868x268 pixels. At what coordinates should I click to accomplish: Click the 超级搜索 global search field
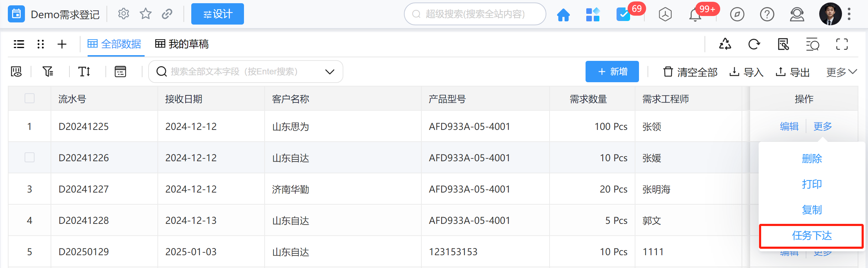(x=475, y=14)
